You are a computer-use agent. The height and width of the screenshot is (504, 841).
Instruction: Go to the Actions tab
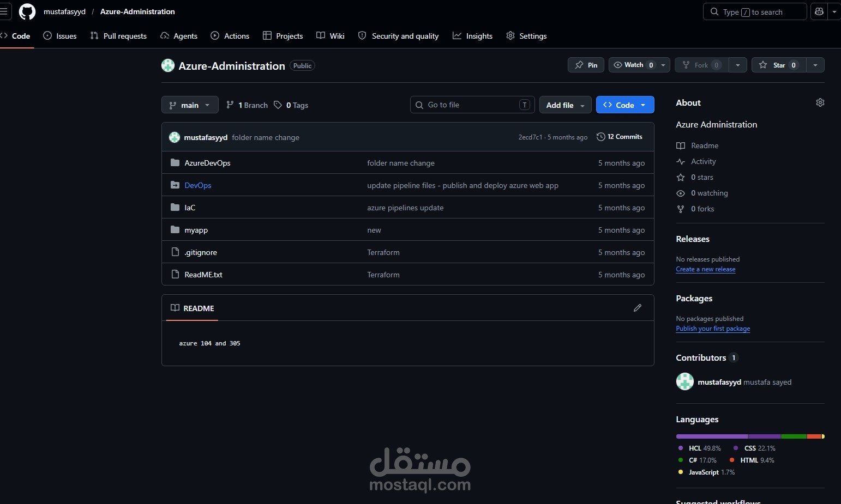point(230,36)
